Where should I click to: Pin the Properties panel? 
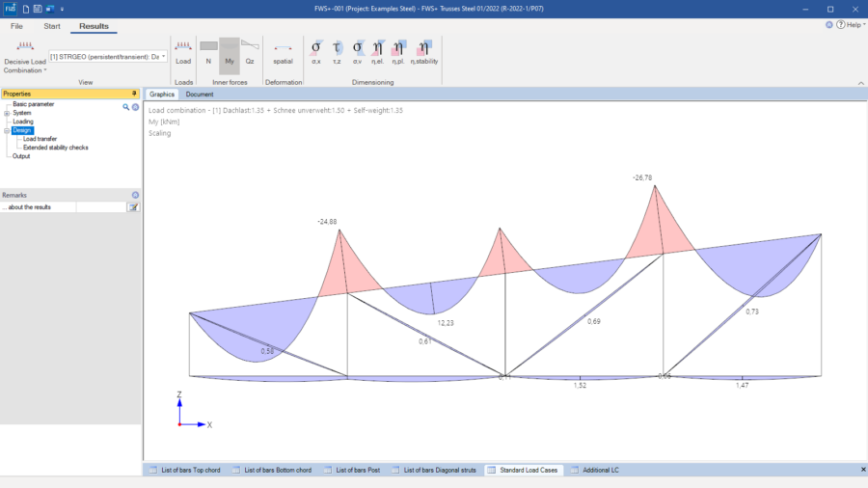pos(134,94)
